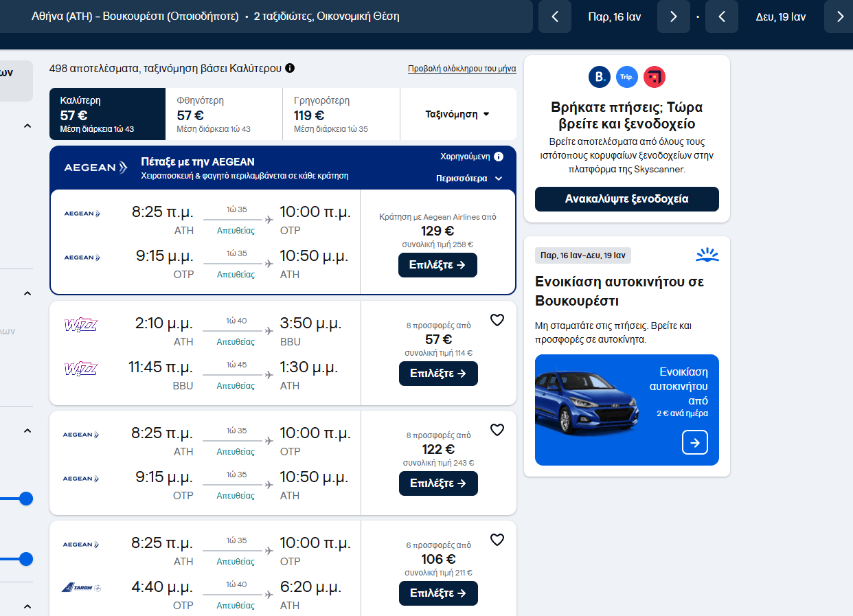
Task: Select the Φθηνότερη tab
Action: (224, 114)
